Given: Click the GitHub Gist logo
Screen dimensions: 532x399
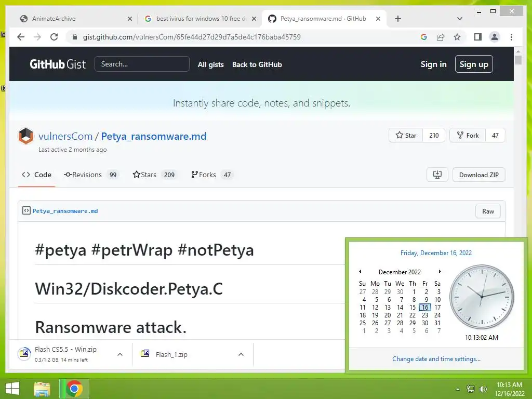Looking at the screenshot, I should (58, 64).
